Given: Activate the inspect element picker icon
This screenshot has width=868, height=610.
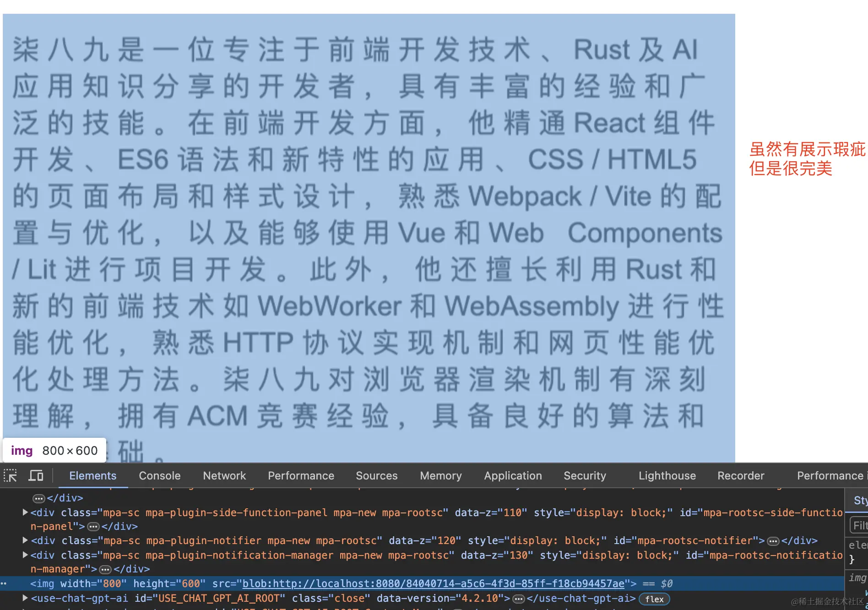Looking at the screenshot, I should pos(10,475).
